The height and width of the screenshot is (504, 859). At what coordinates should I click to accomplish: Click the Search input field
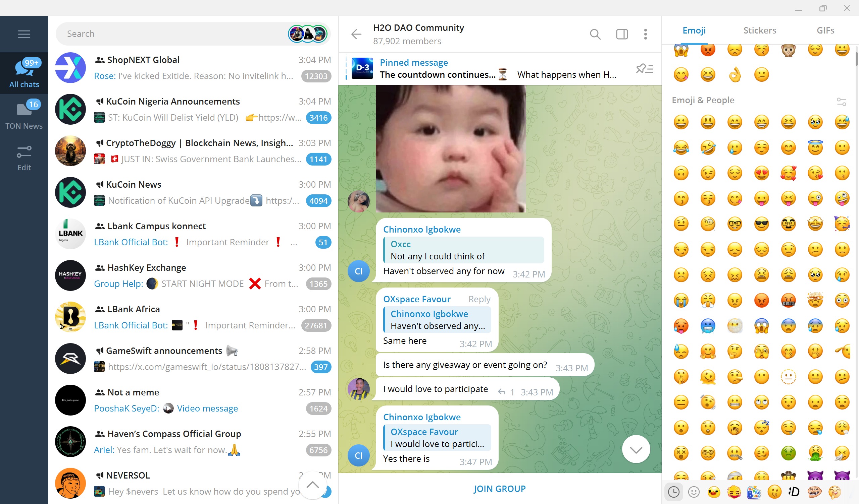pos(170,34)
